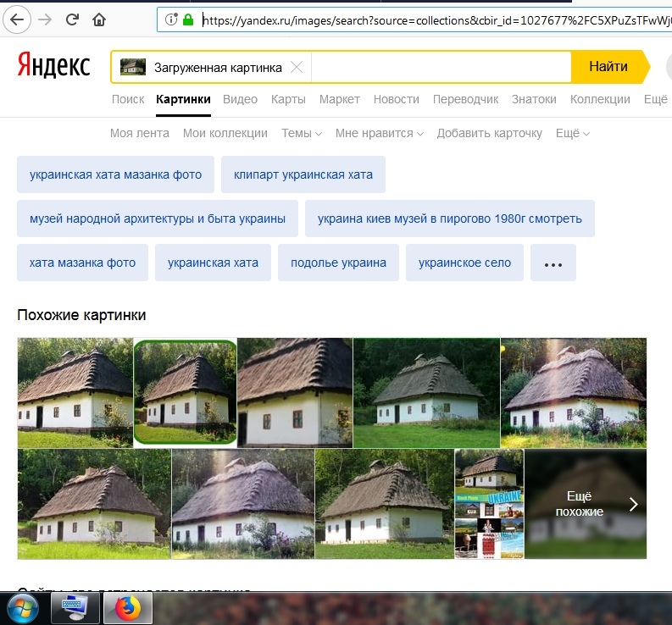Remove uploaded image with the X icon
672x625 pixels.
coord(296,67)
